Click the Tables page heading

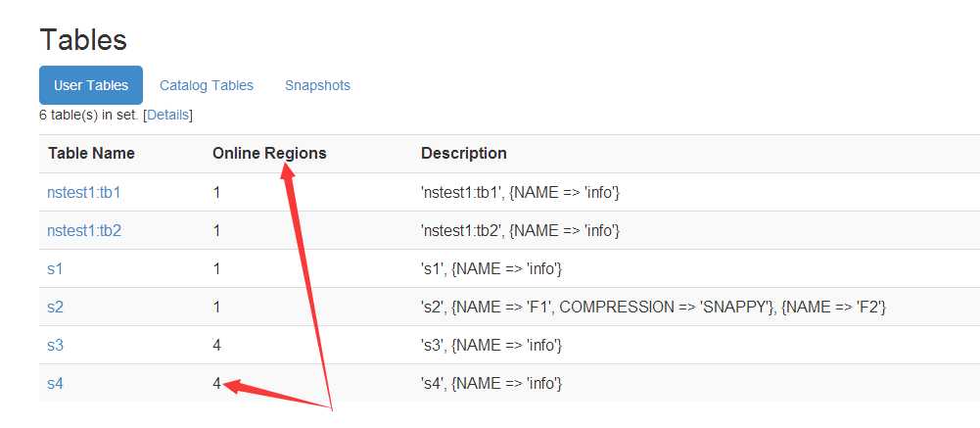coord(83,40)
